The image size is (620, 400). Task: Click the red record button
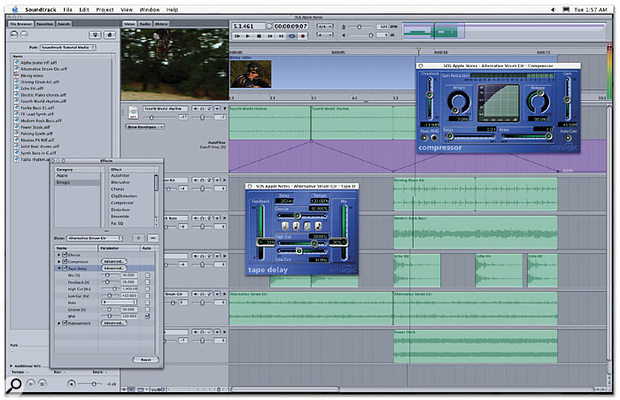[x=303, y=36]
